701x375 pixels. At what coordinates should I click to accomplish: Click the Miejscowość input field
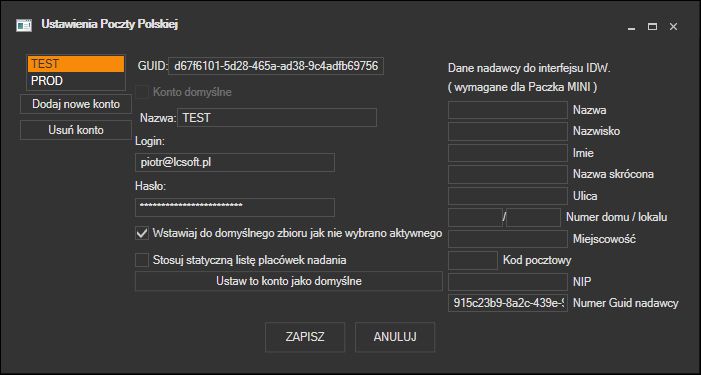pyautogui.click(x=508, y=239)
